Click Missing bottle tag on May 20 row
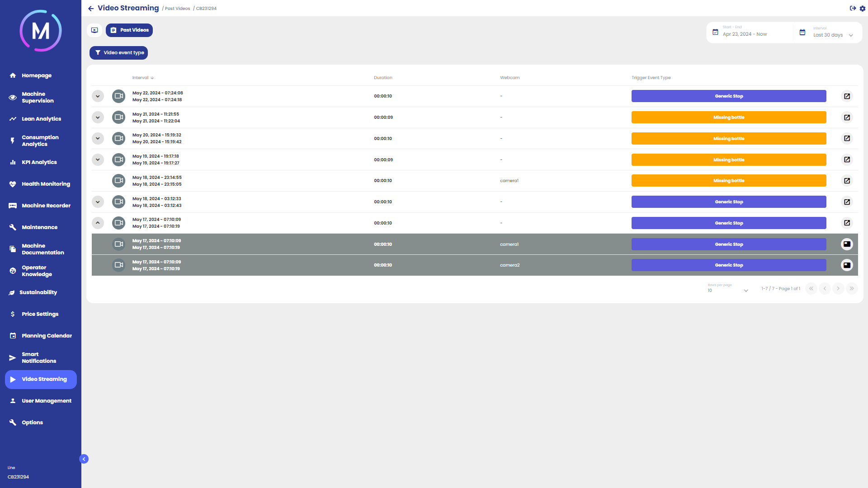This screenshot has height=488, width=868. pyautogui.click(x=728, y=139)
